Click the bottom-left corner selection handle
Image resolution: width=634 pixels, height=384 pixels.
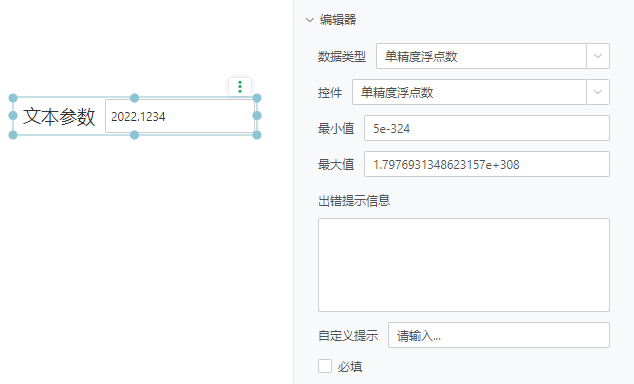point(13,135)
